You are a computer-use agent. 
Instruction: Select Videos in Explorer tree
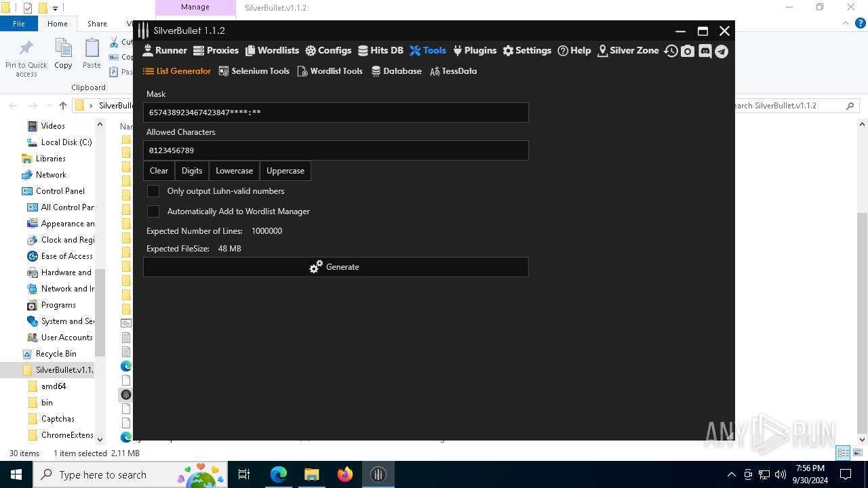53,126
